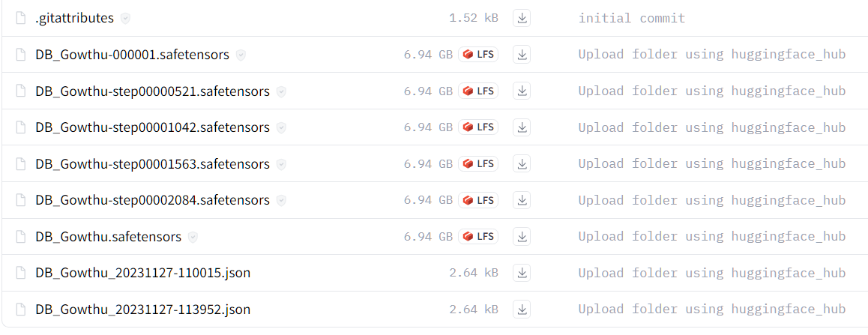Download DB_Gowthu_20231127-110015.json via arrow icon

coord(522,273)
